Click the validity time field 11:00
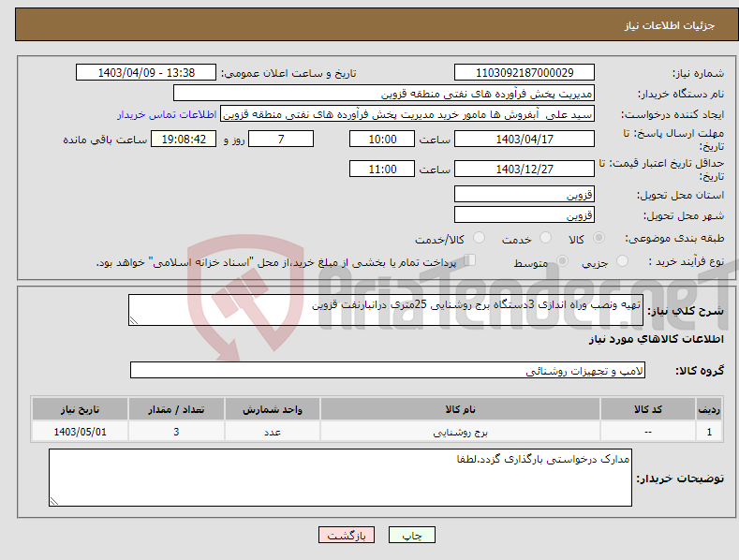Viewport: 739px width, 560px height. point(382,169)
